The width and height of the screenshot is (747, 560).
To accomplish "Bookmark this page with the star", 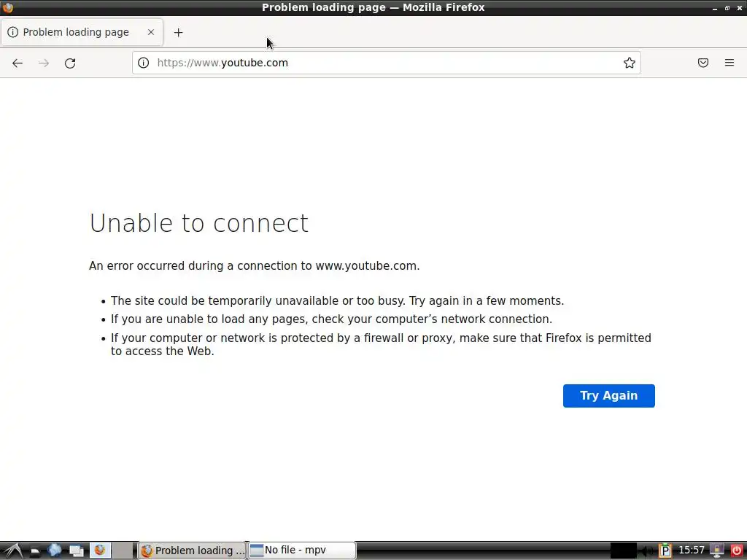I will [x=630, y=63].
